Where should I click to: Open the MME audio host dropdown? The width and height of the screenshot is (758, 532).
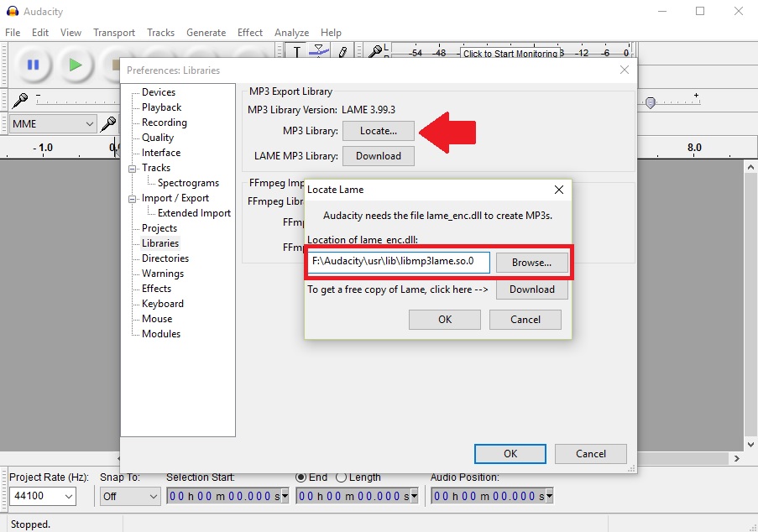tap(53, 123)
